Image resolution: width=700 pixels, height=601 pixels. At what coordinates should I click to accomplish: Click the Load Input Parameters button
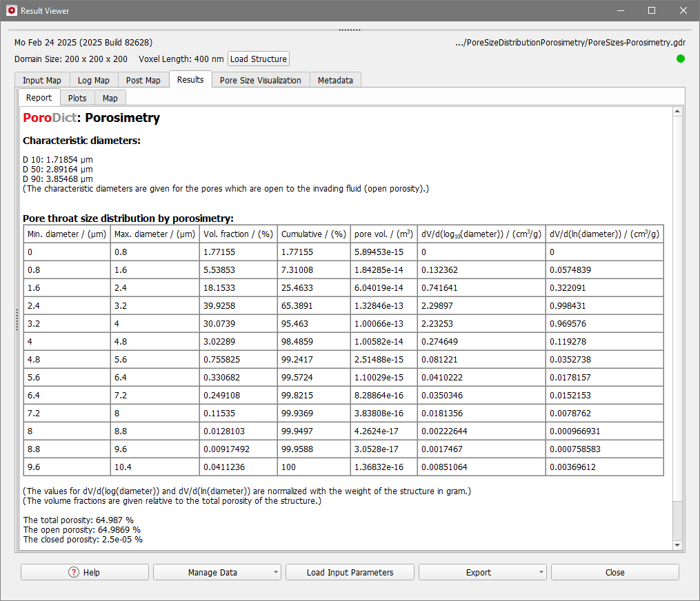tap(349, 572)
